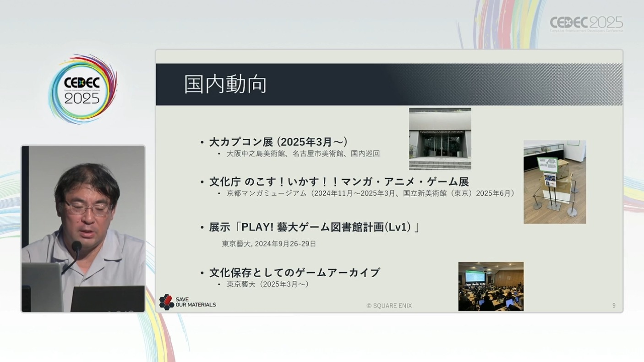Click the 大カプコン展 (2025年3月～) heading
The height and width of the screenshot is (362, 644).
click(278, 142)
